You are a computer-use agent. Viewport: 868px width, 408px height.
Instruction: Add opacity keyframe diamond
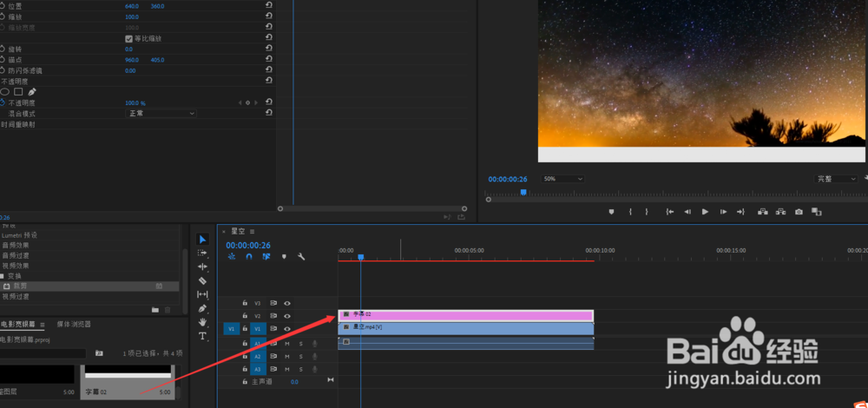(248, 102)
